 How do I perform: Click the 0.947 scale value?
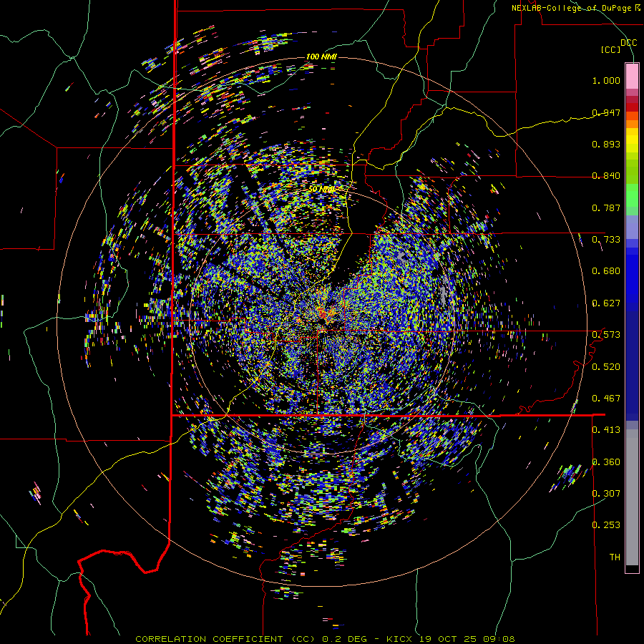coord(606,112)
